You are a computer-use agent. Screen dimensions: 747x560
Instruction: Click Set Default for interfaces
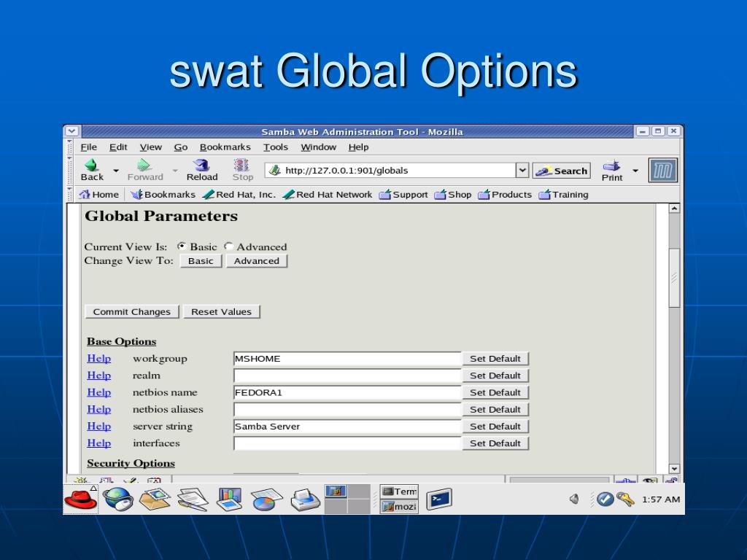point(495,443)
